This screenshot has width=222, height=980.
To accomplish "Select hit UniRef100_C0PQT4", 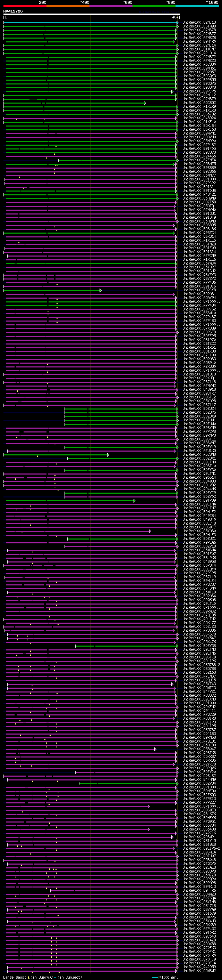I will point(199,566).
